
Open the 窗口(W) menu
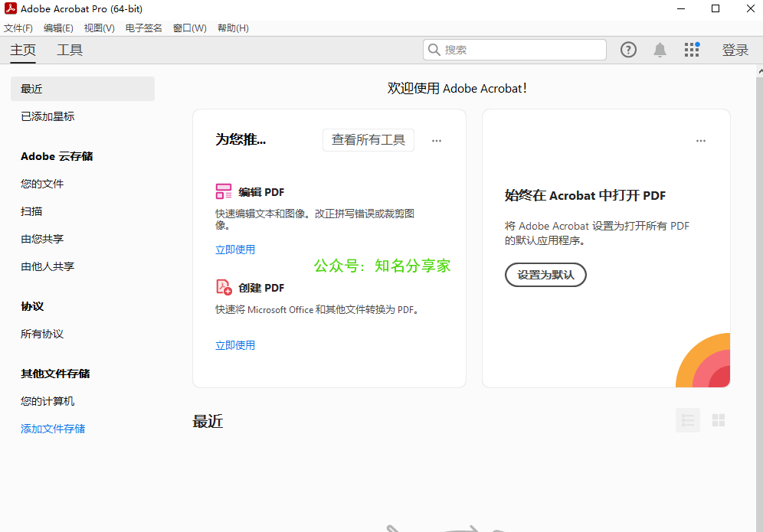(190, 28)
